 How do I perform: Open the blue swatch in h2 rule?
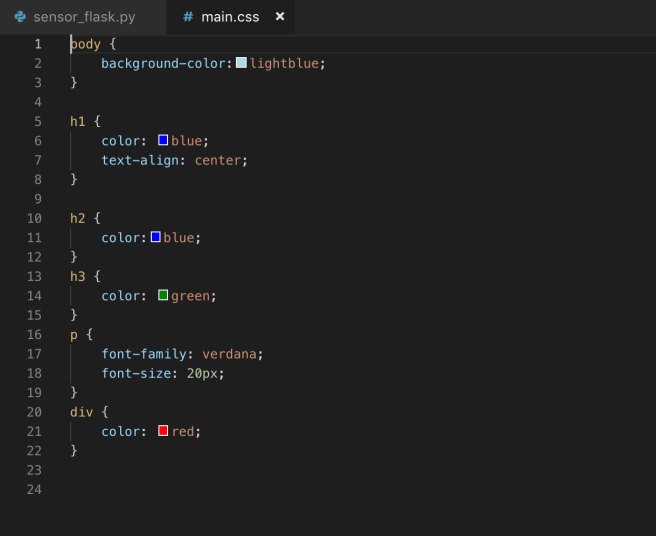156,237
